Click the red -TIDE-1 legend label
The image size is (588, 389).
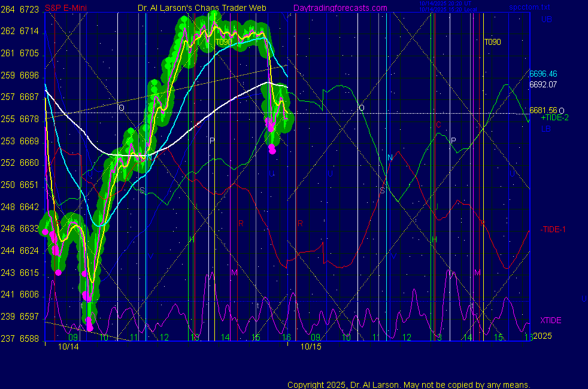coord(553,230)
